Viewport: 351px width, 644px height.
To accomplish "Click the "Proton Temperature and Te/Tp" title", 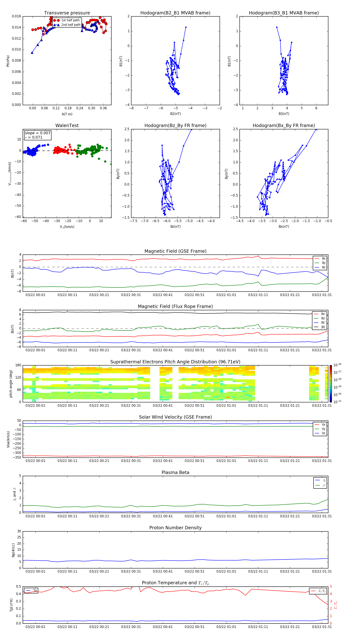I will (x=175, y=583).
